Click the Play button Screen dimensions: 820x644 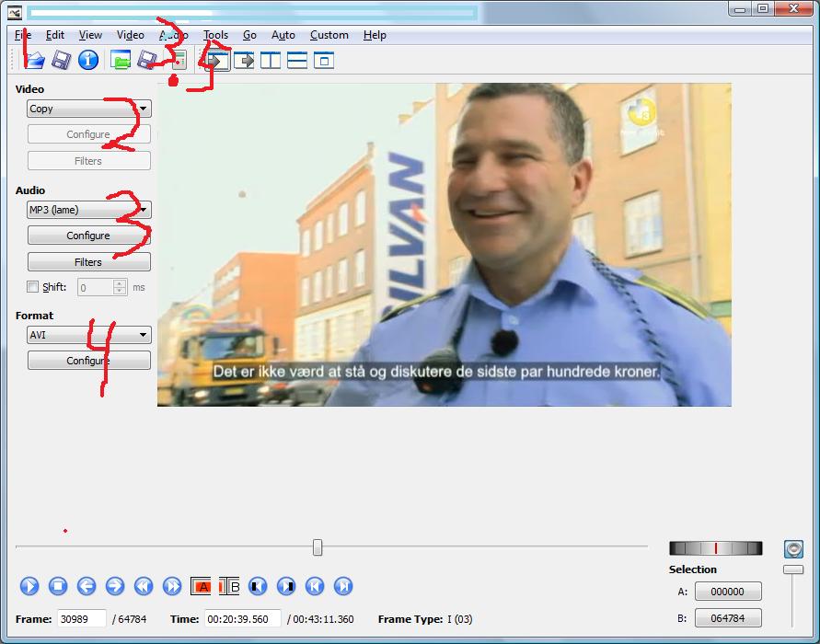point(29,586)
